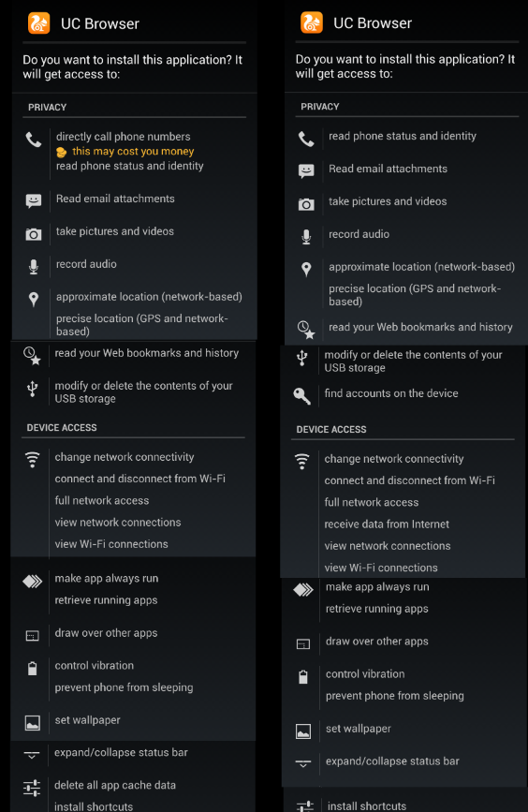The image size is (528, 812).
Task: Tap the DEVICE ACCESS header in right panel
Action: point(331,429)
